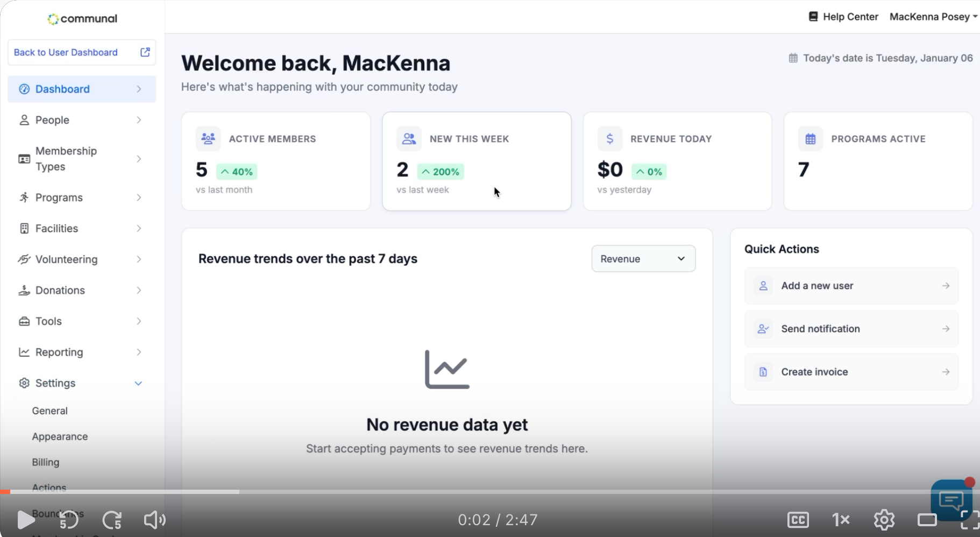
Task: Expand the Donations menu chevron
Action: pos(139,290)
